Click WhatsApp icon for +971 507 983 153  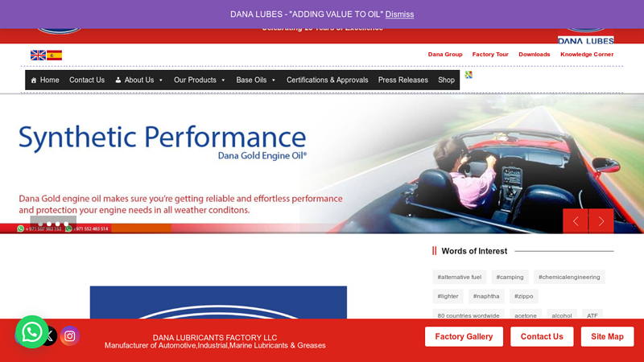[x=21, y=228]
